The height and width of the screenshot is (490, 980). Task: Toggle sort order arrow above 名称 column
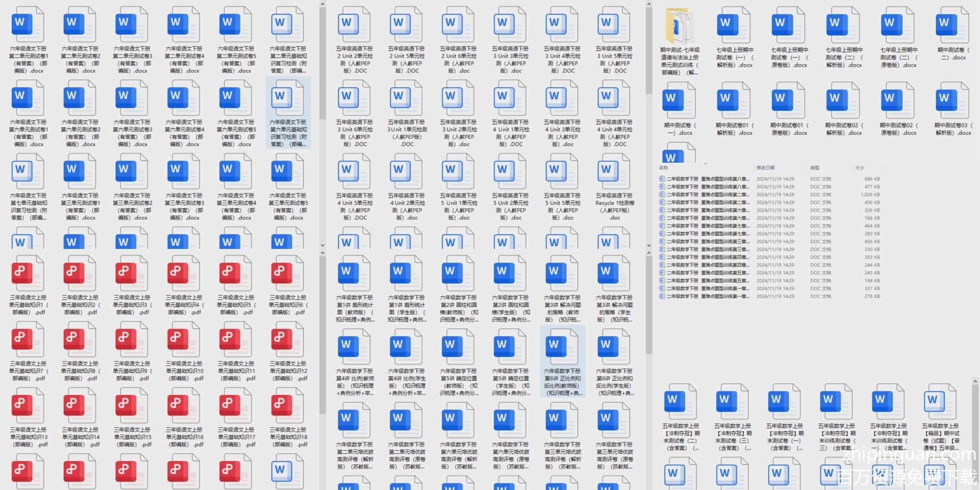pos(705,164)
